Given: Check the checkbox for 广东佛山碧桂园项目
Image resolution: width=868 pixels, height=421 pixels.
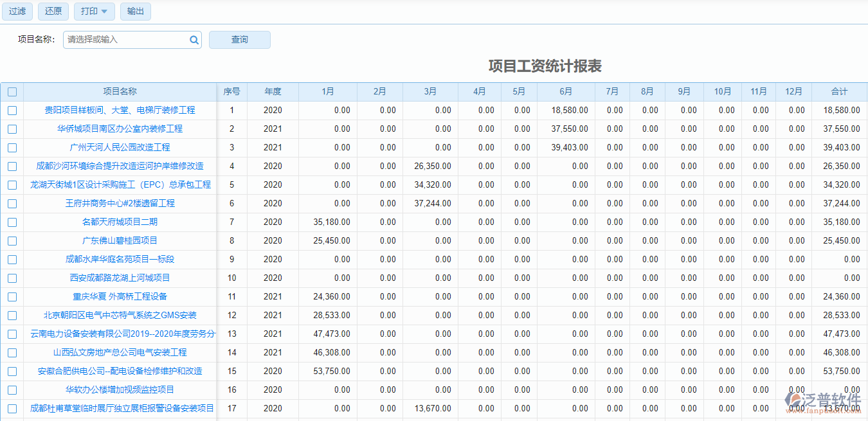Looking at the screenshot, I should coord(12,240).
